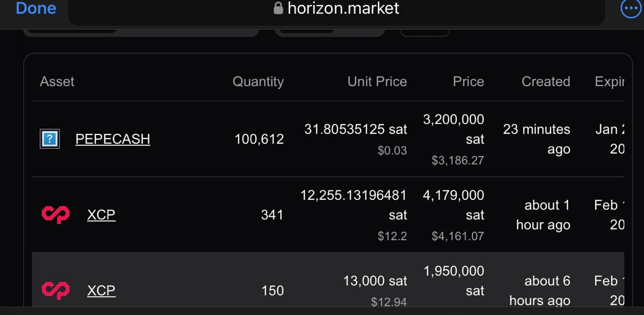This screenshot has width=644, height=315.
Task: Sort by the Created column header
Action: point(546,82)
